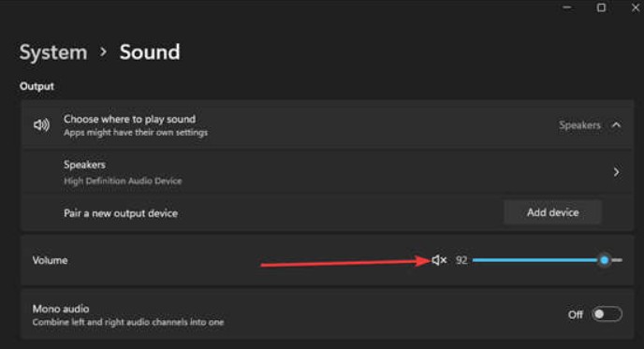Click the Off label next to Mono audio switch
Viewport: 644px width, 349px height.
pyautogui.click(x=575, y=314)
